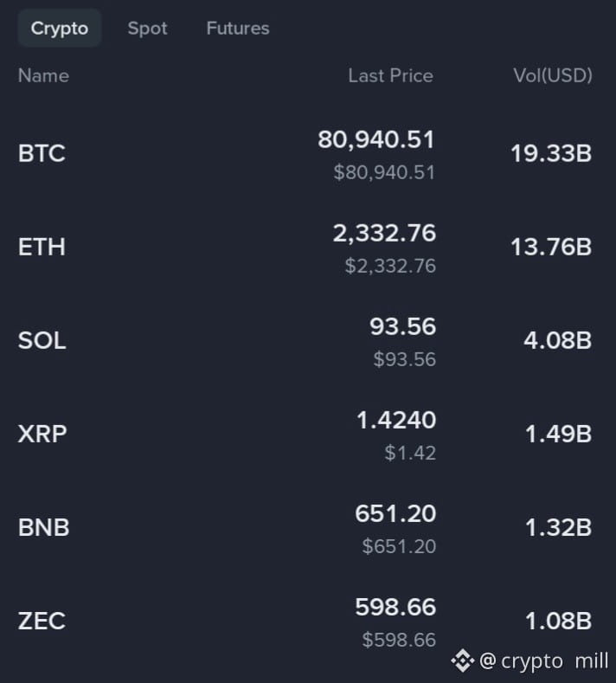Click SOL volume 4.08B
Image resolution: width=616 pixels, height=683 pixels.
click(x=558, y=340)
